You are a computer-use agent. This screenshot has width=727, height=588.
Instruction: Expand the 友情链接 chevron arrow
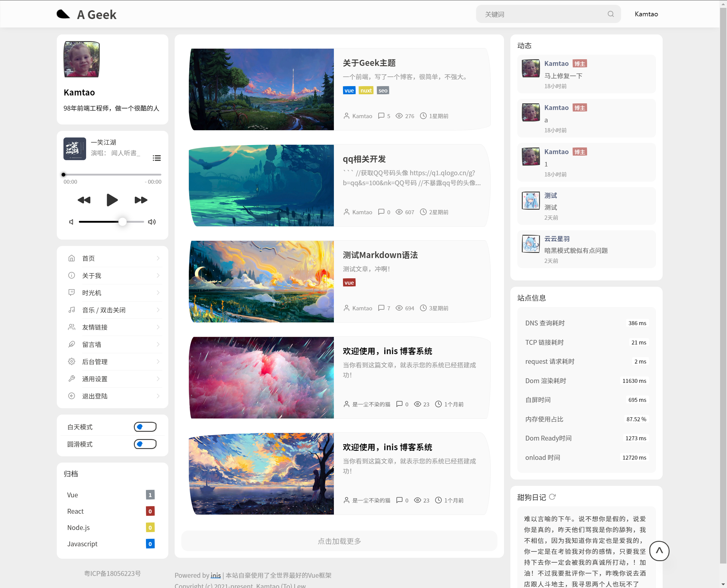158,327
